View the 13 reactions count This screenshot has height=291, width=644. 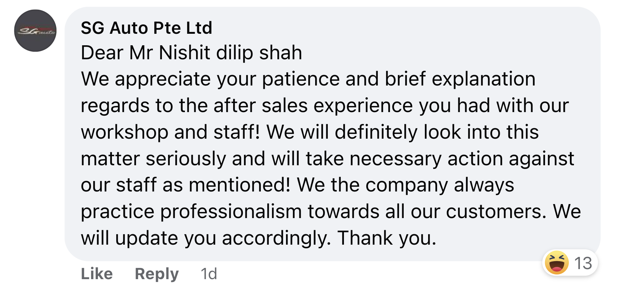tap(583, 263)
